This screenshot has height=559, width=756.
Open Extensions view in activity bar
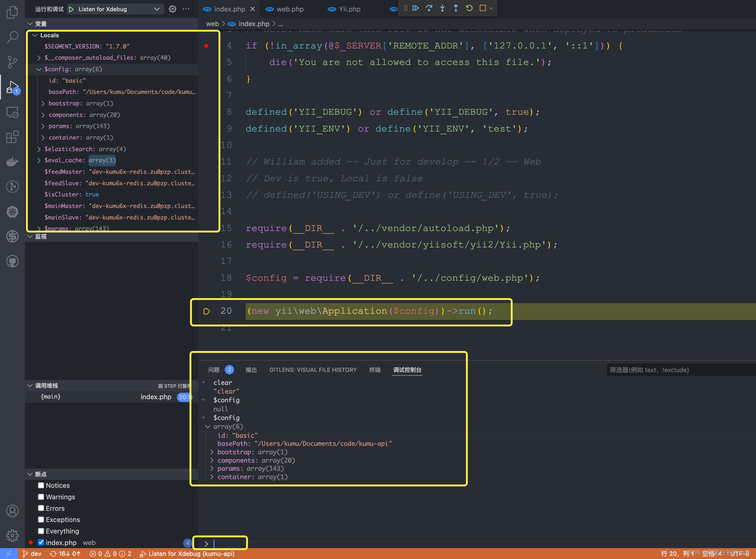click(12, 137)
